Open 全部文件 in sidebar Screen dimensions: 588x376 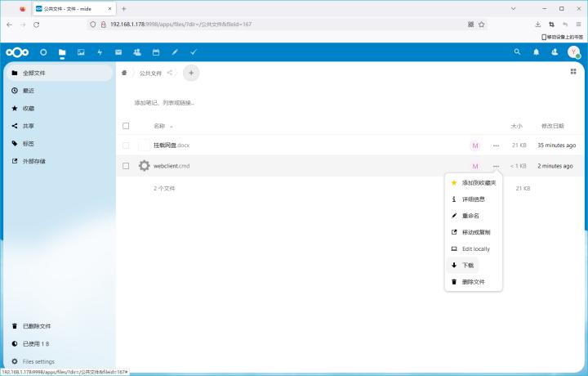tap(60, 73)
